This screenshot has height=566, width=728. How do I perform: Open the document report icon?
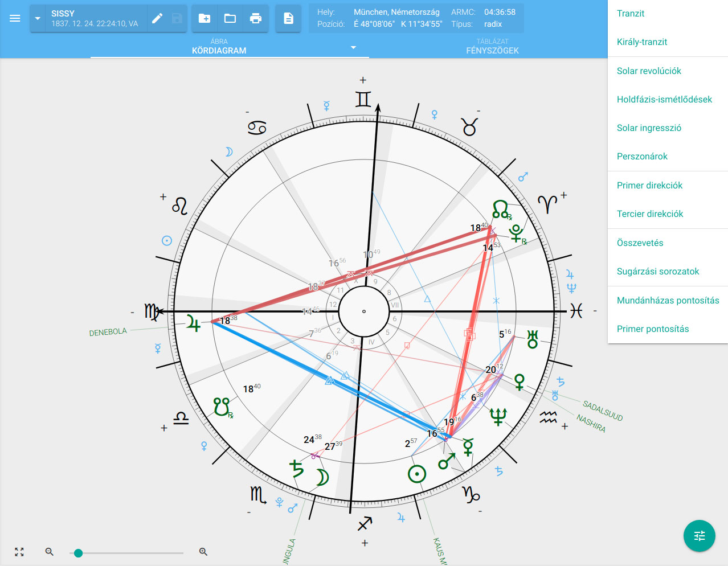tap(288, 18)
